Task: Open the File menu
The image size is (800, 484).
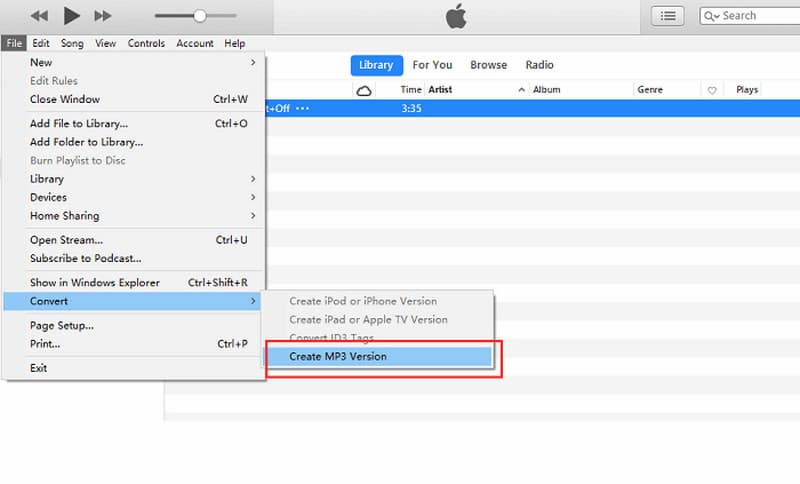Action: tap(14, 43)
